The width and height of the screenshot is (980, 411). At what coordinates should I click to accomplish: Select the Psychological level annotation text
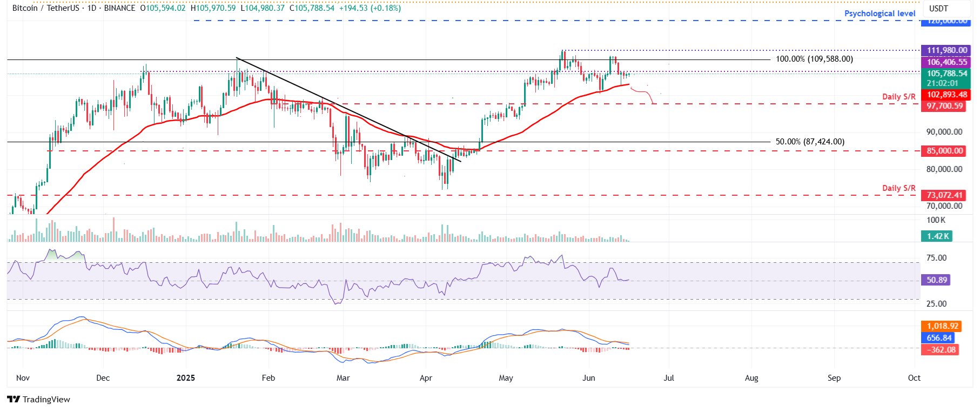coord(879,14)
